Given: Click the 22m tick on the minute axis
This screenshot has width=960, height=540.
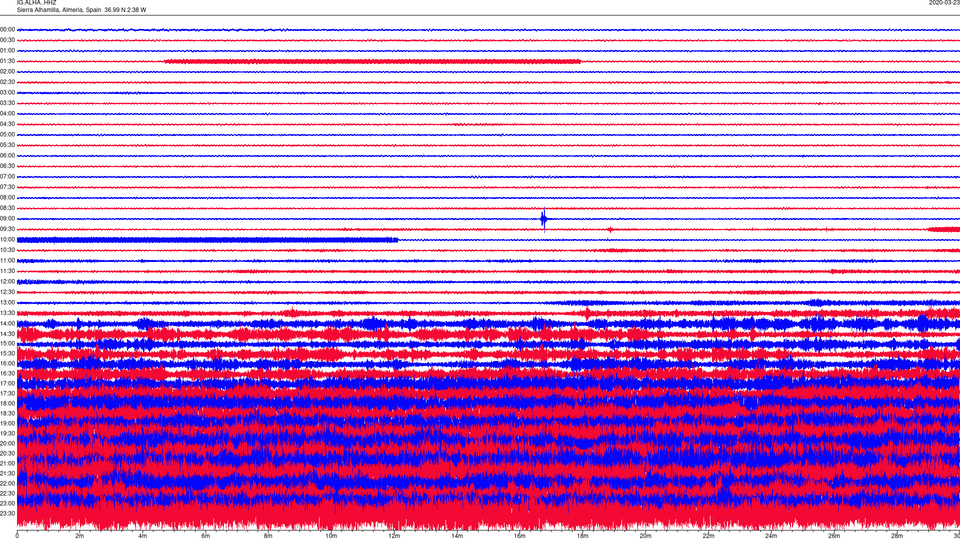Looking at the screenshot, I should pos(708,536).
